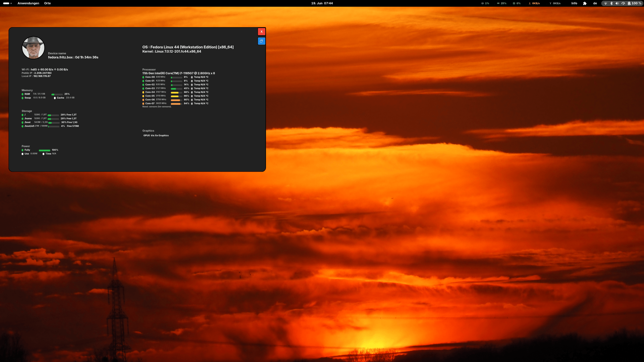The height and width of the screenshot is (362, 644).
Task: Click the download speed arrow icon
Action: 550,3
